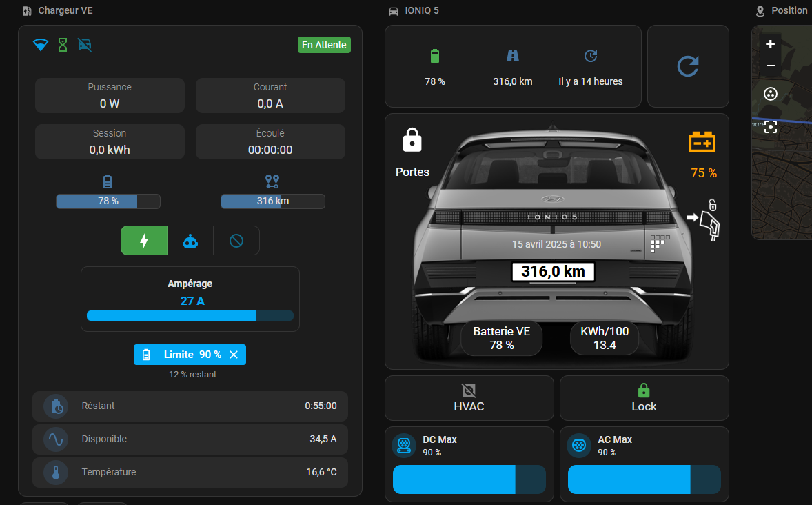Open the Température 16,6 °C row
The image size is (812, 505).
(190, 473)
